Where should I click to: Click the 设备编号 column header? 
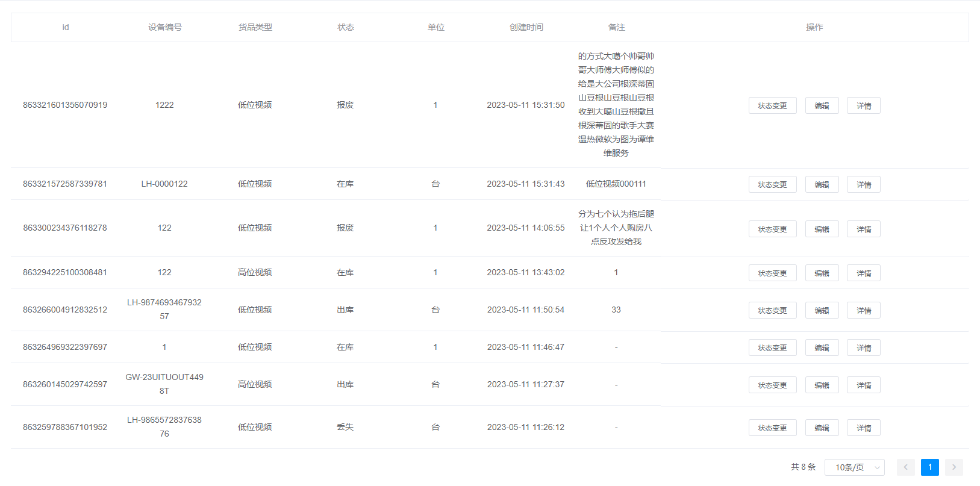[x=164, y=27]
